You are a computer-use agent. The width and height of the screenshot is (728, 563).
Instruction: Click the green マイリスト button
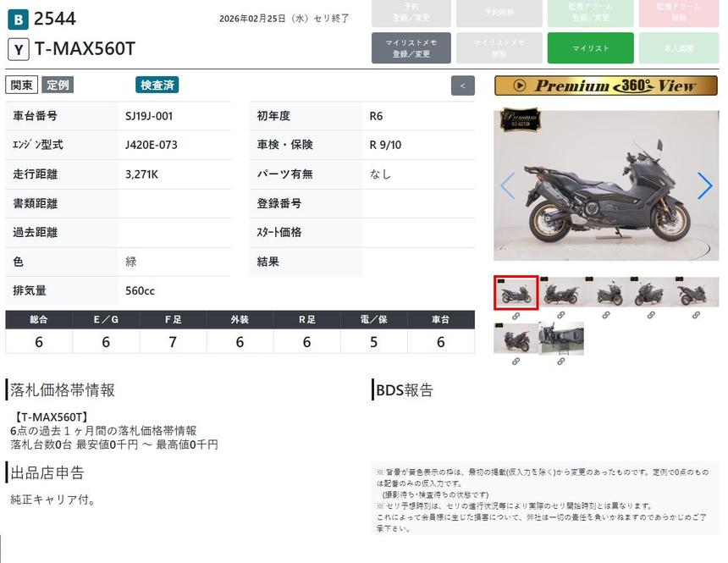[x=590, y=48]
